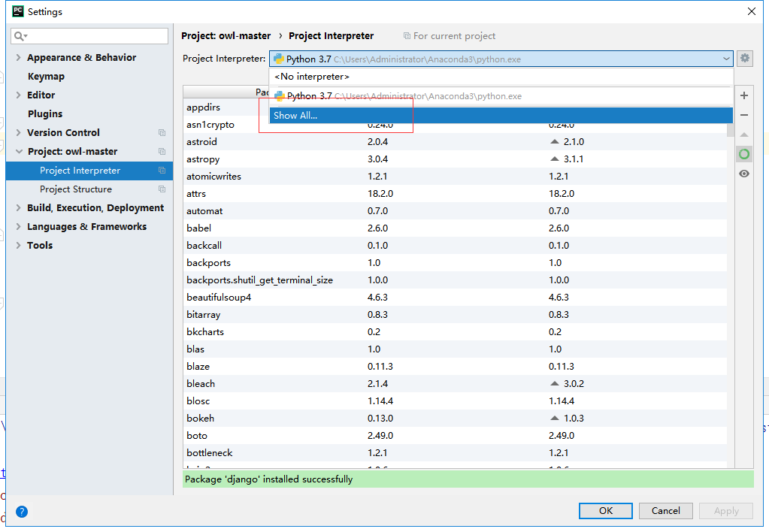Click inside the settings search field
The width and height of the screenshot is (769, 532).
pyautogui.click(x=89, y=36)
